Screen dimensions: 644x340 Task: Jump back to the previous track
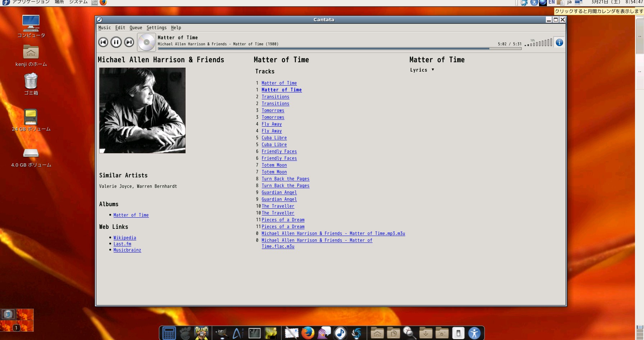click(103, 42)
